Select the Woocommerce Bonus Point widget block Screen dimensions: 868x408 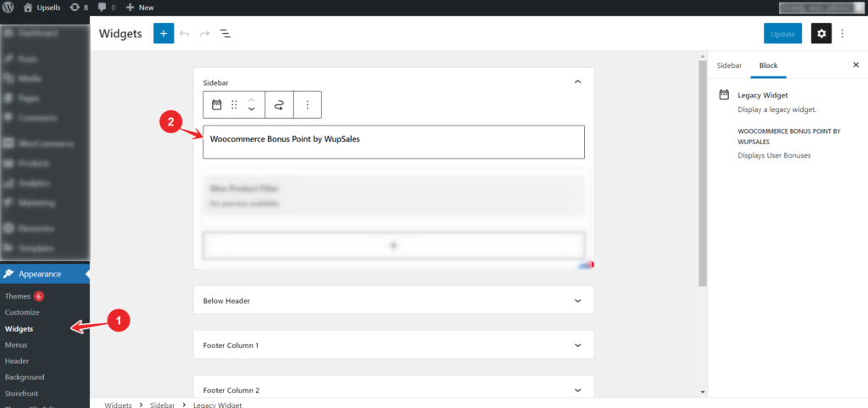[393, 143]
